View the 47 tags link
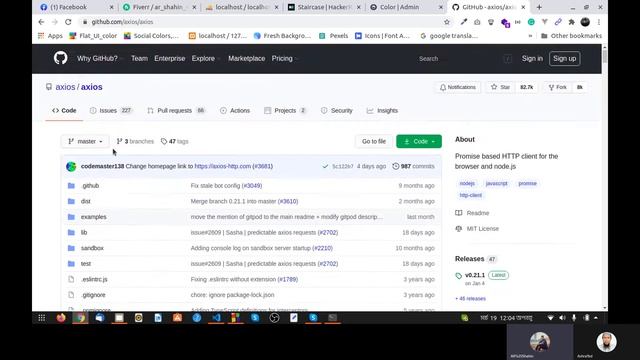Image resolution: width=640 pixels, height=360 pixels. (x=174, y=141)
